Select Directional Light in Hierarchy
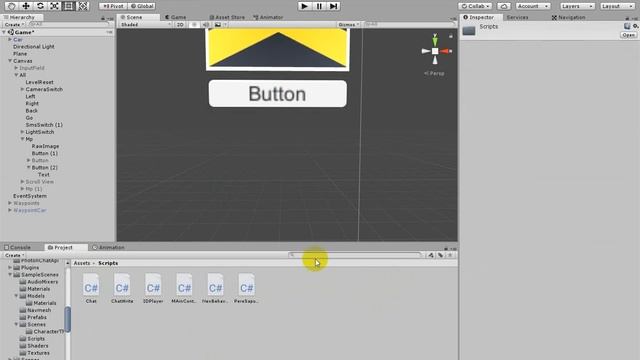 [x=33, y=47]
